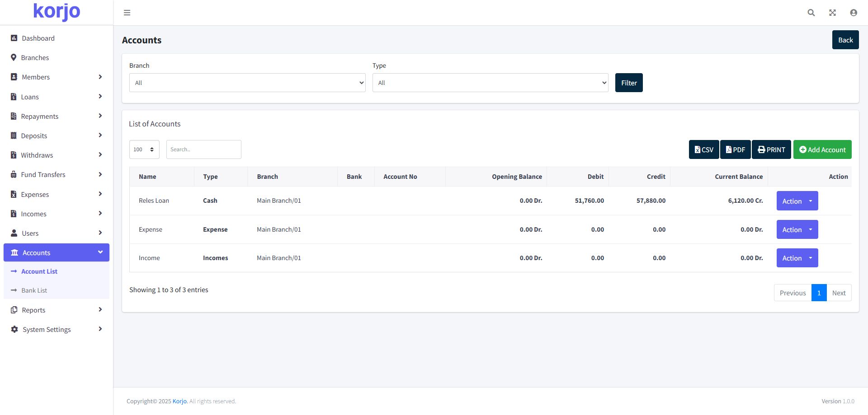Click the green Add Account button
This screenshot has height=415, width=868.
click(822, 149)
